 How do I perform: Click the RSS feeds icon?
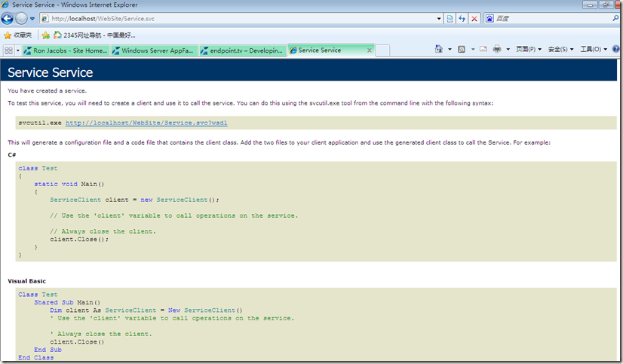(462, 50)
